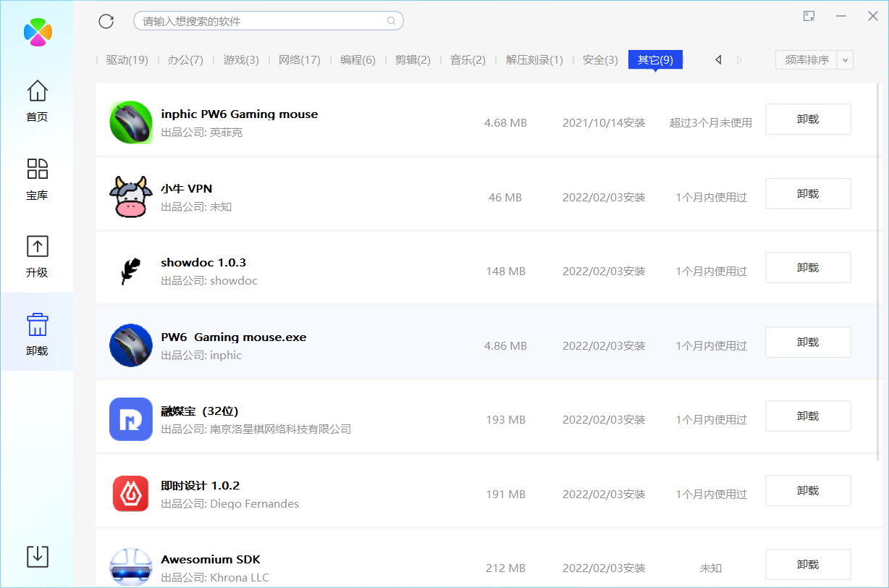Click 出品公司: 南京洛星棋网络科技有限公司
The width and height of the screenshot is (889, 588).
click(256, 429)
